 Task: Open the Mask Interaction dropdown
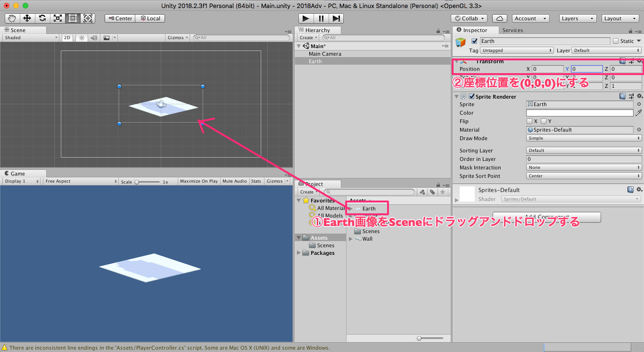[584, 168]
